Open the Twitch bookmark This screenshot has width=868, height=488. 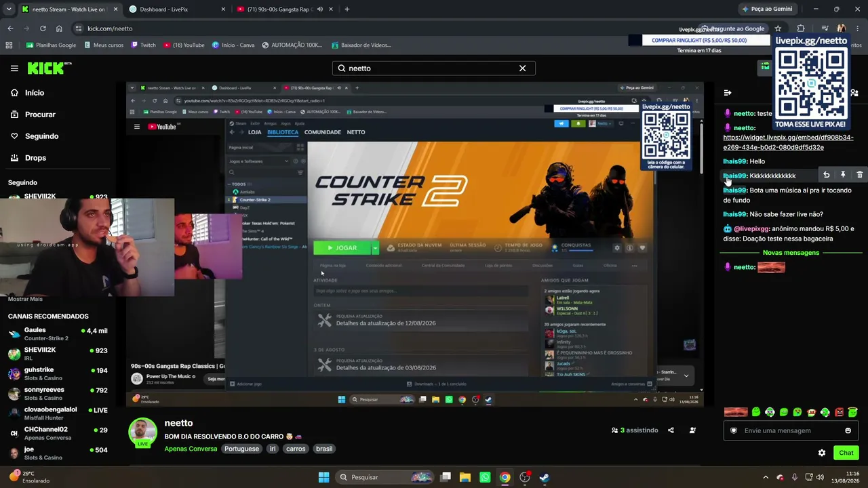pos(143,45)
